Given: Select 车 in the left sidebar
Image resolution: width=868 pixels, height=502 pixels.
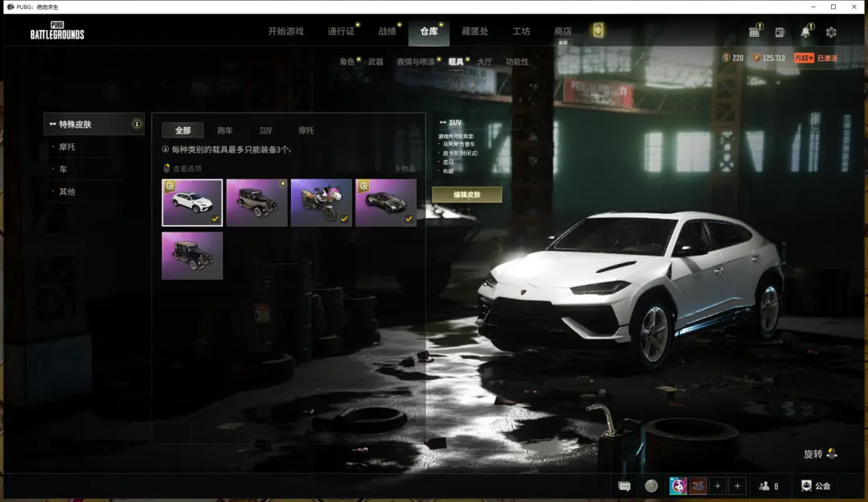Looking at the screenshot, I should coord(63,169).
